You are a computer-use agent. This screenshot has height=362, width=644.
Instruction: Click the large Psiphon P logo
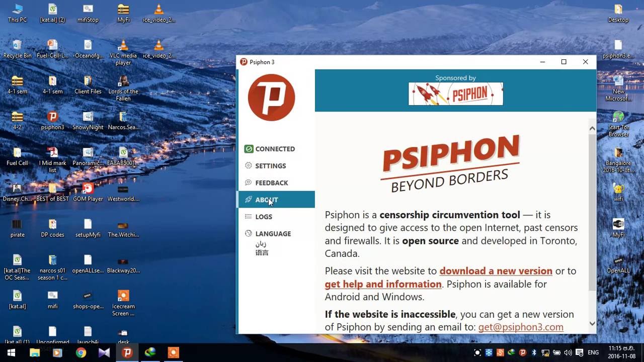tap(272, 98)
